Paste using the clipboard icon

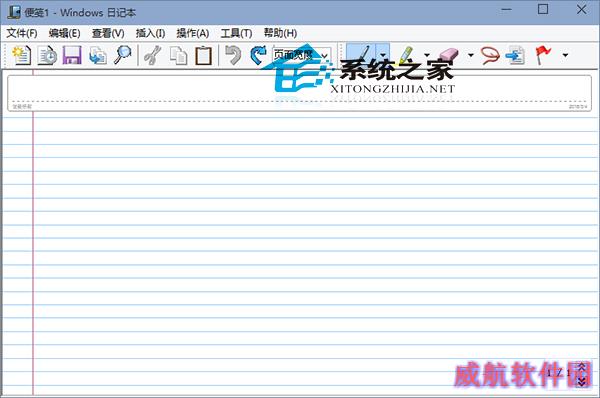(204, 55)
